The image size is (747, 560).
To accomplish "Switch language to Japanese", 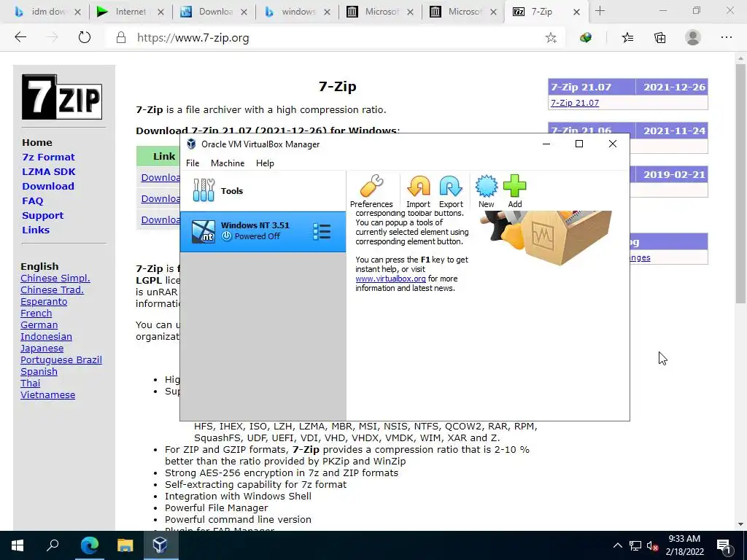I will point(42,348).
